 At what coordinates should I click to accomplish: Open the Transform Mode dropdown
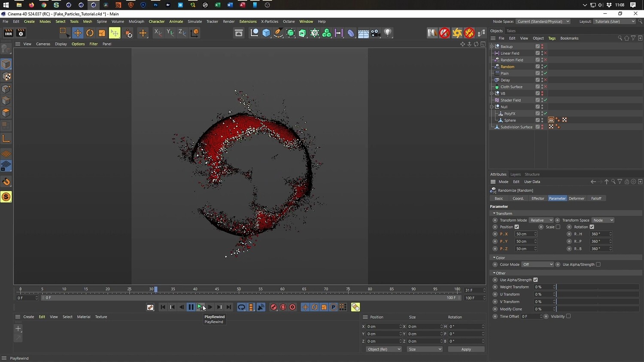point(541,220)
